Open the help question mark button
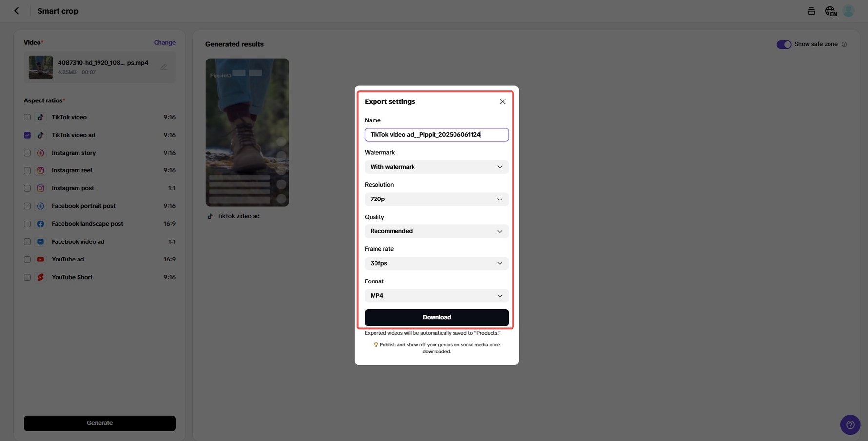 pyautogui.click(x=850, y=424)
